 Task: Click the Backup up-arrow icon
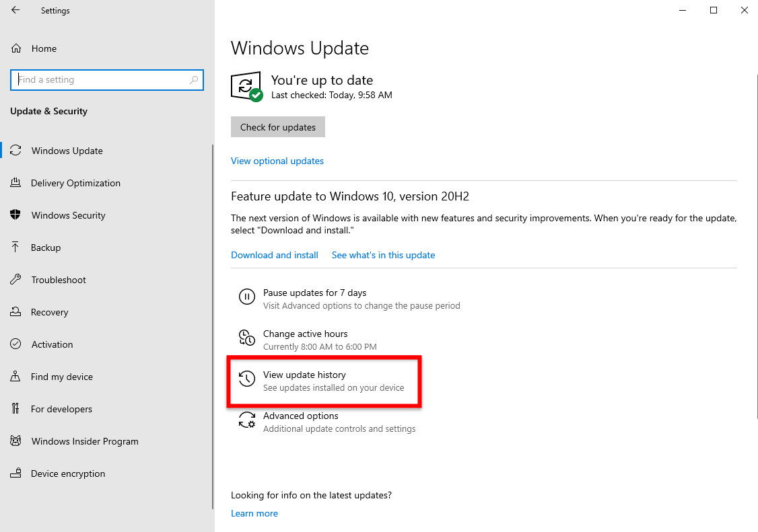15,248
